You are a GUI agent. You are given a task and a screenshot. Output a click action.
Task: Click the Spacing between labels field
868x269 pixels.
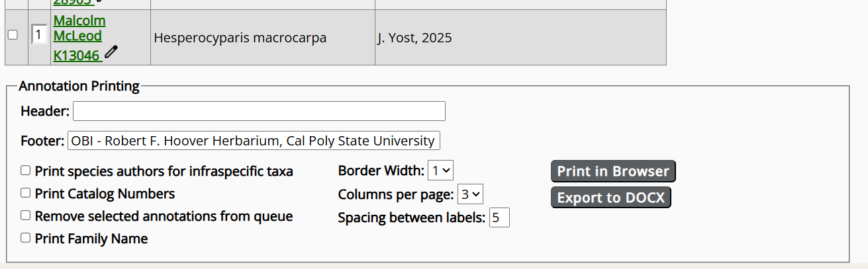499,218
